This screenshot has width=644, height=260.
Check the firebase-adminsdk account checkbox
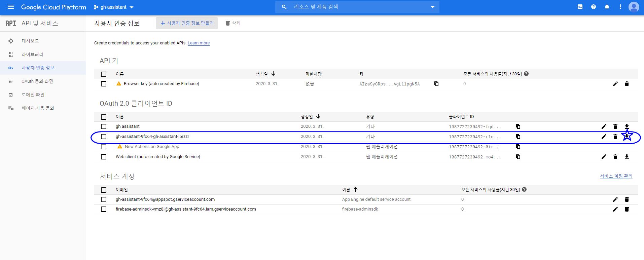(104, 209)
